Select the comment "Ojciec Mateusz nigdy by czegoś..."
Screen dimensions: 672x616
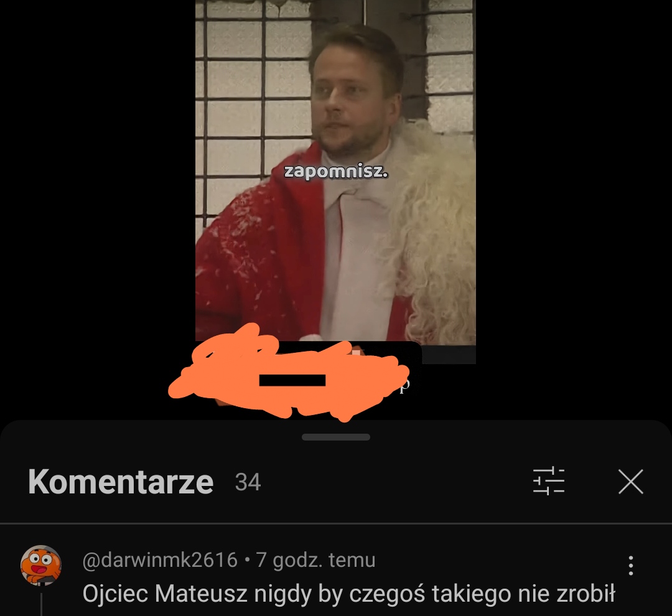click(x=348, y=594)
